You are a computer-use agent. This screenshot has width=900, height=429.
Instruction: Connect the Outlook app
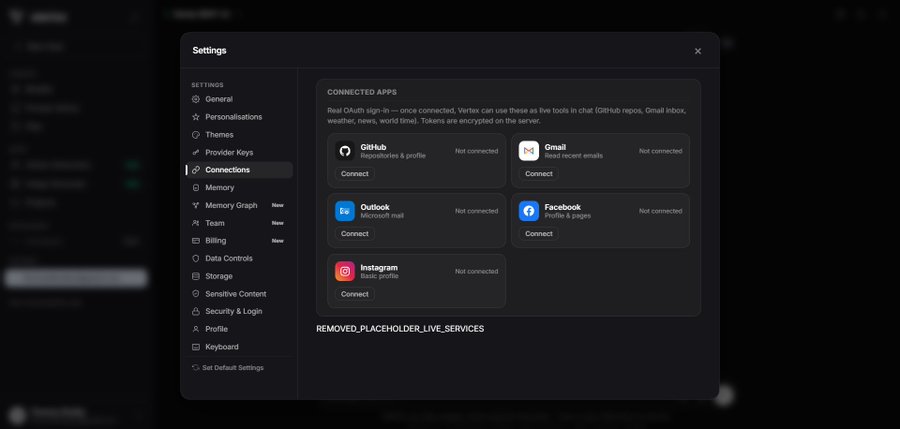355,234
